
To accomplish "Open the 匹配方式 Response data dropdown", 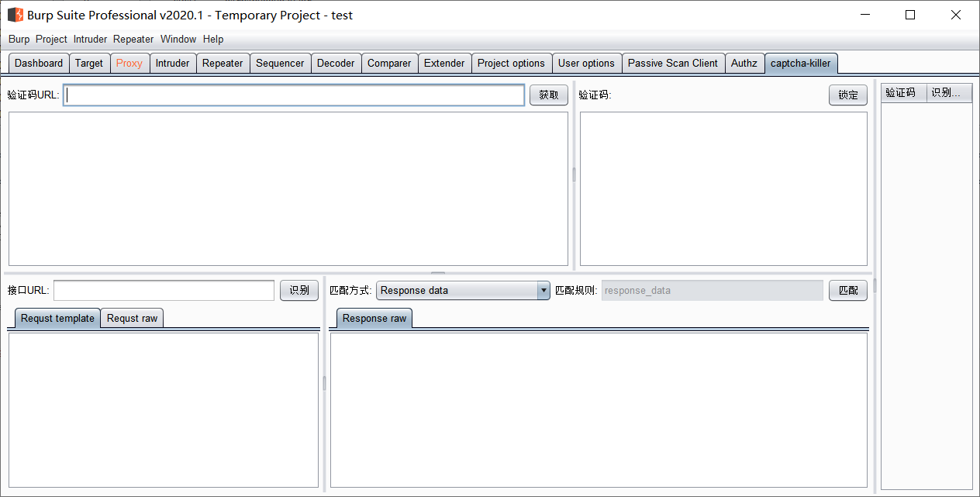I will [x=463, y=290].
